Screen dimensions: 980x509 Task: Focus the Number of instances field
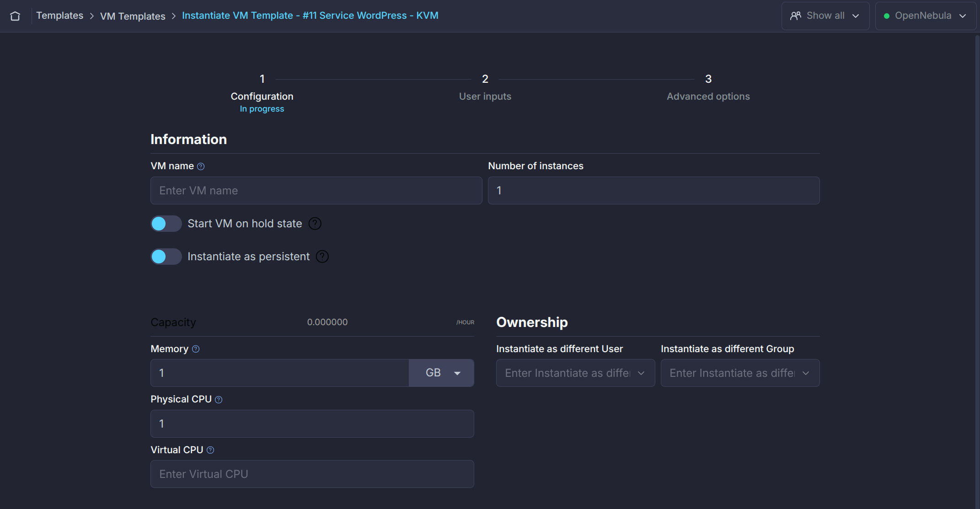[654, 191]
